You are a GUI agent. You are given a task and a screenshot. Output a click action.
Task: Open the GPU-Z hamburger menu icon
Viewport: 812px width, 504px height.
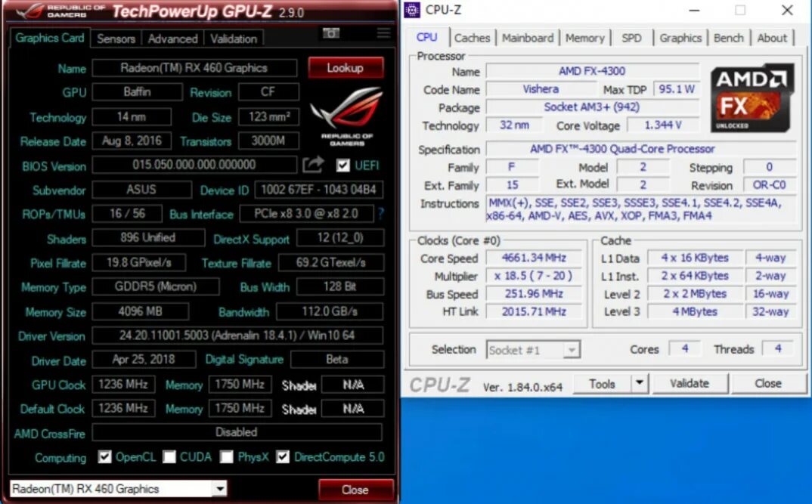coord(383,33)
